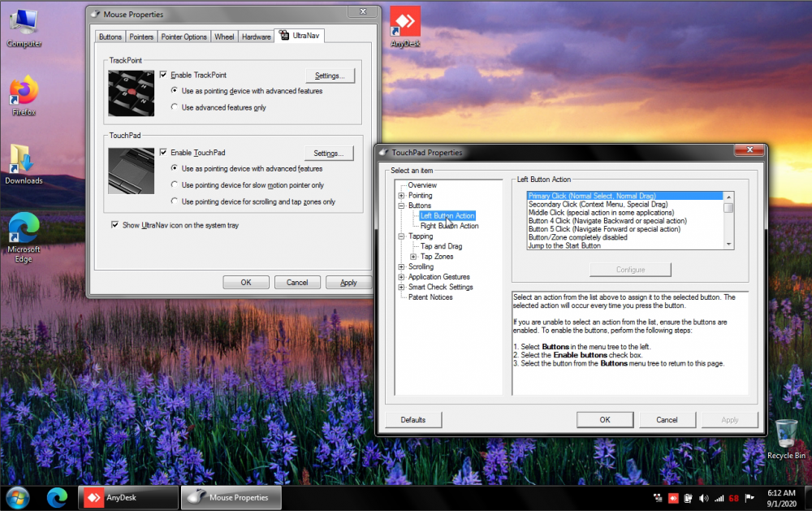The height and width of the screenshot is (511, 812).
Task: Uncheck Enable TrackPoint checkbox
Action: pyautogui.click(x=163, y=75)
